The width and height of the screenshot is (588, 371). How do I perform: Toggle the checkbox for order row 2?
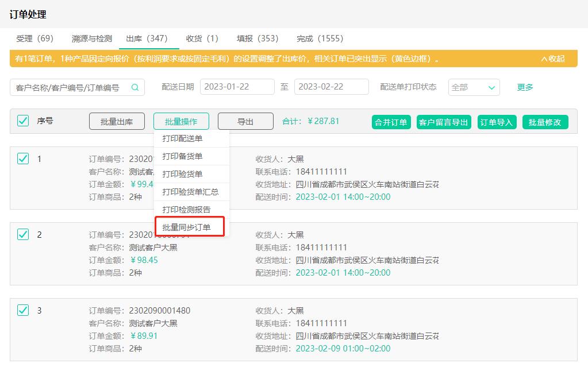(22, 234)
